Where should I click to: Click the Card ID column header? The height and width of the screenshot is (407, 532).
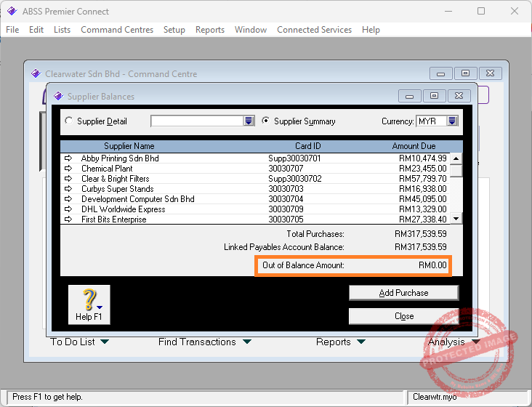point(307,146)
